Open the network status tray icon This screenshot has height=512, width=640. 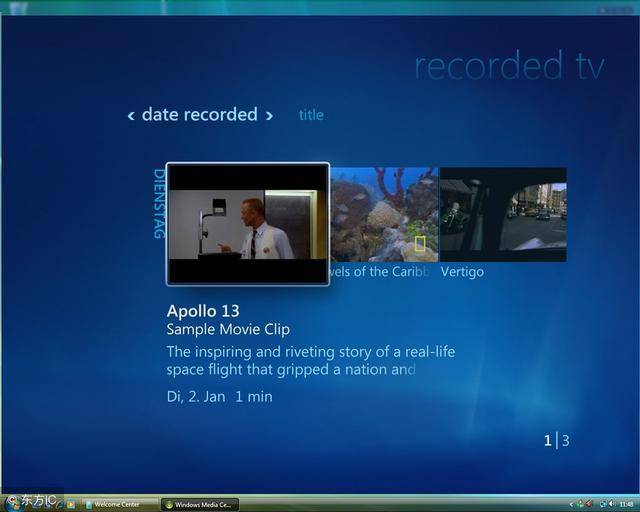604,504
